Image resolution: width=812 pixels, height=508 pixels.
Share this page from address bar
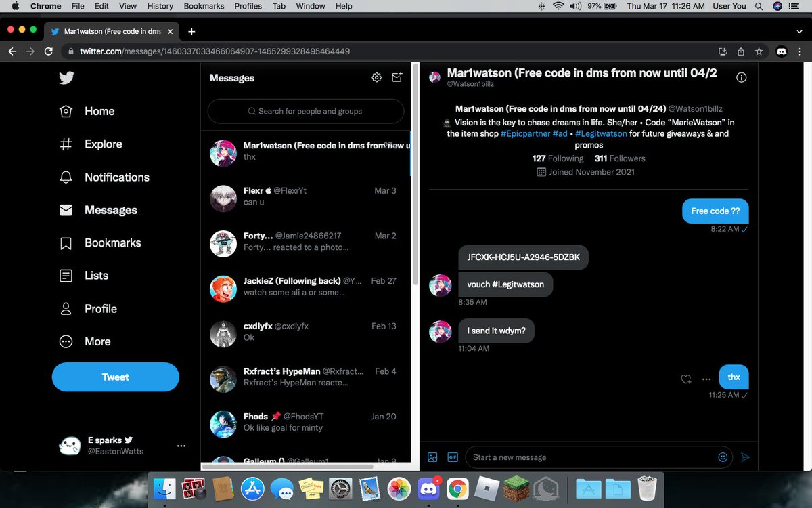741,51
